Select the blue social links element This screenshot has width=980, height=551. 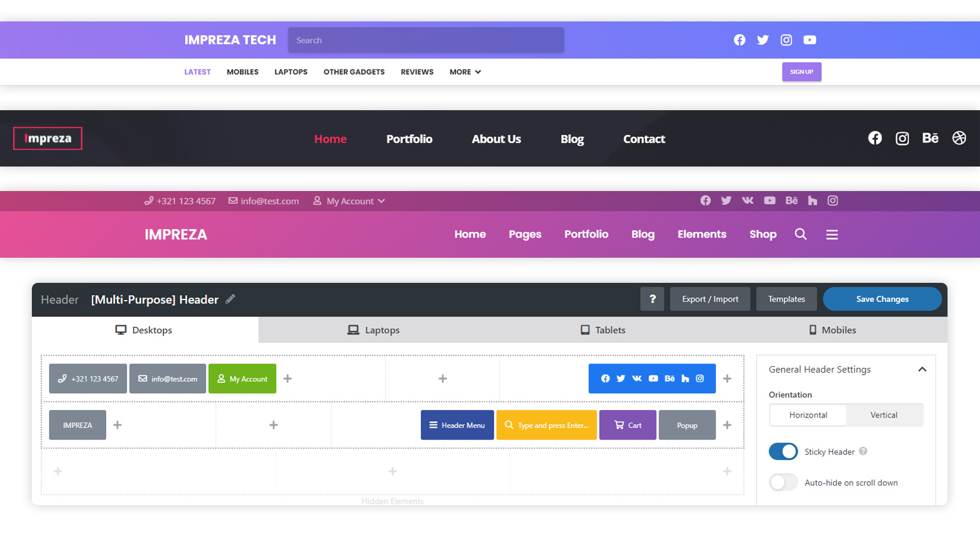652,379
